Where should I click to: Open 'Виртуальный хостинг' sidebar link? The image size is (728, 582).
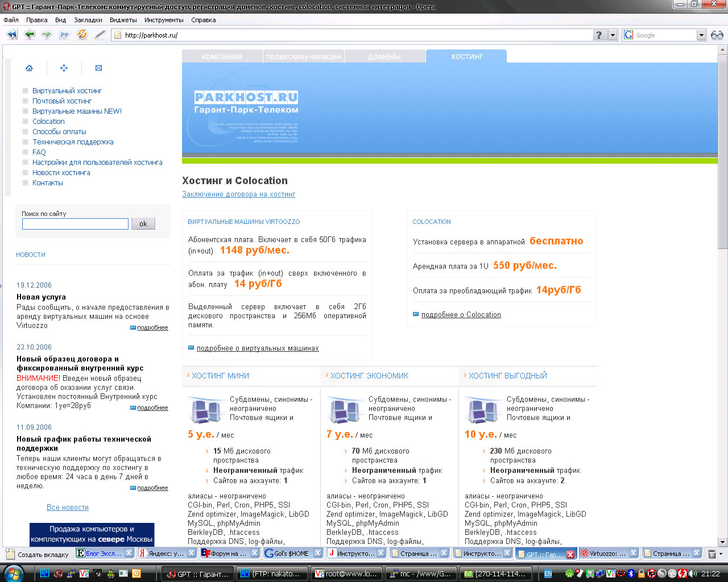[x=67, y=90]
